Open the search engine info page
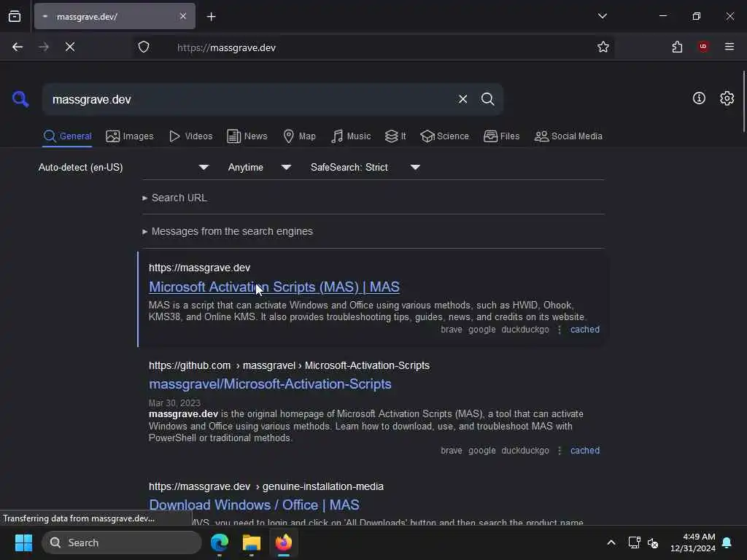 tap(699, 98)
